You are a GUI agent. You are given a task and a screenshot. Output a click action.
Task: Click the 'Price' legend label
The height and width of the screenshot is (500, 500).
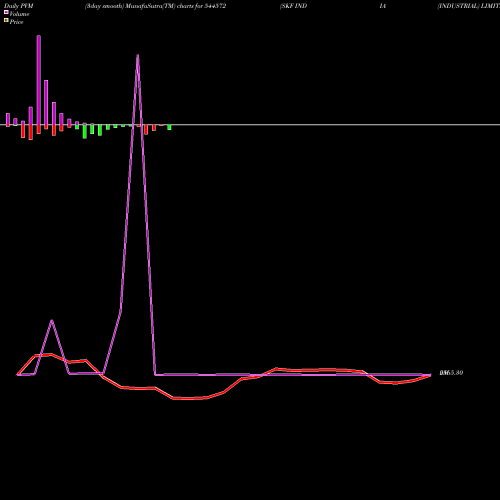pyautogui.click(x=16, y=22)
